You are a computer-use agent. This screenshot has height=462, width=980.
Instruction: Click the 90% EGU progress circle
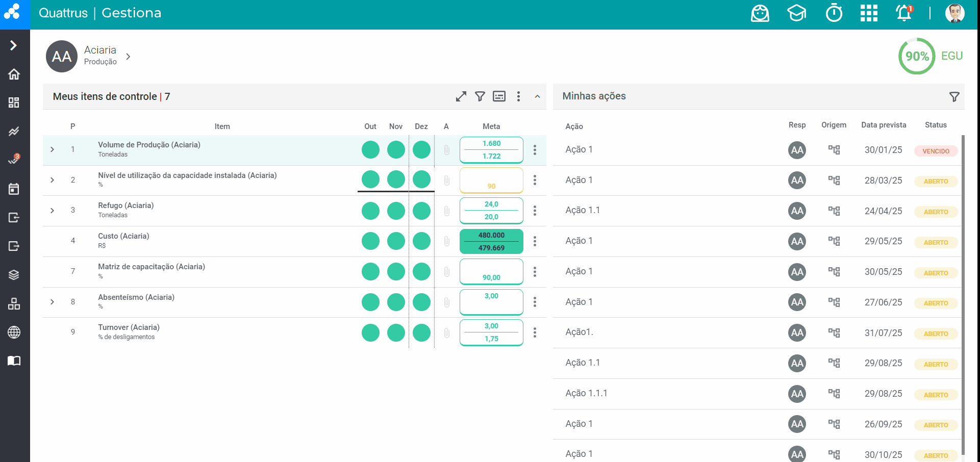point(917,56)
